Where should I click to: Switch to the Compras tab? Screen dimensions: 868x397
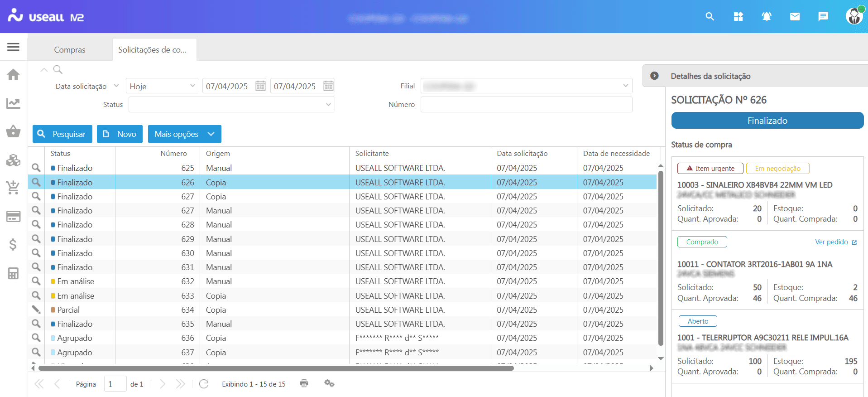tap(70, 50)
